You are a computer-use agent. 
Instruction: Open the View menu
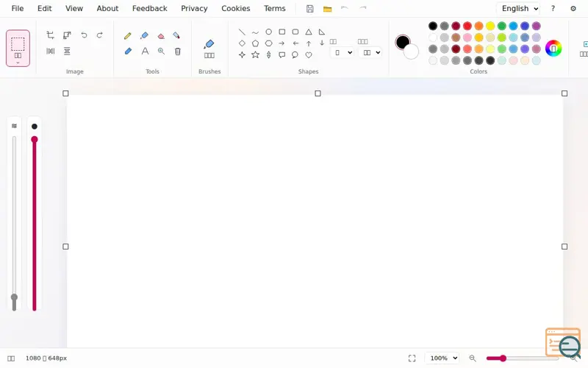tap(74, 9)
